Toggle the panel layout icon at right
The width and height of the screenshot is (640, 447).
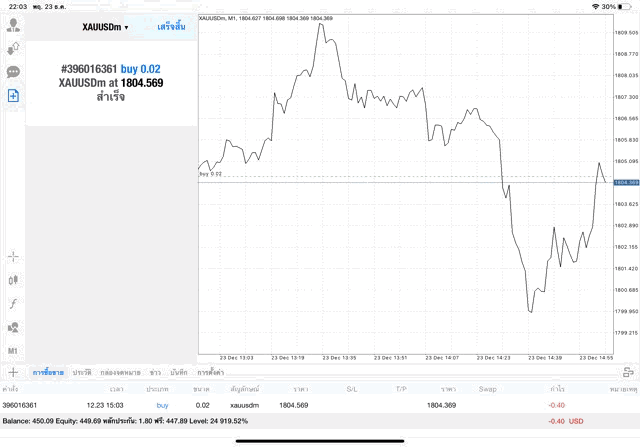pyautogui.click(x=628, y=372)
